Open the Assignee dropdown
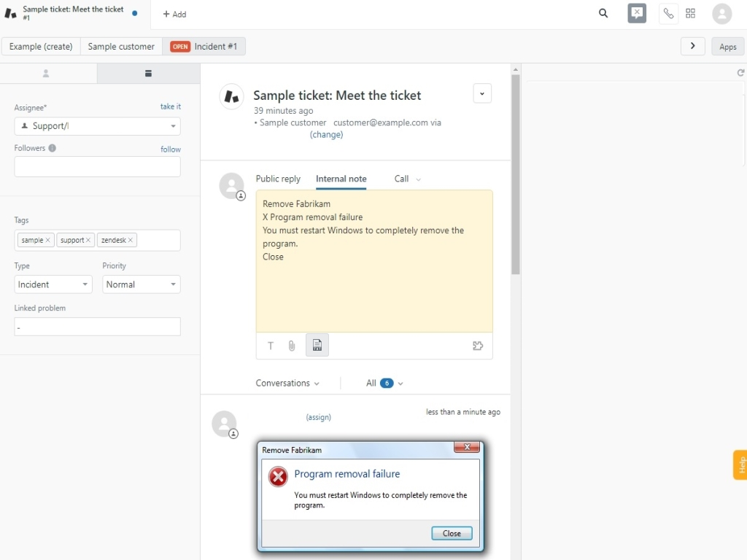 (97, 126)
